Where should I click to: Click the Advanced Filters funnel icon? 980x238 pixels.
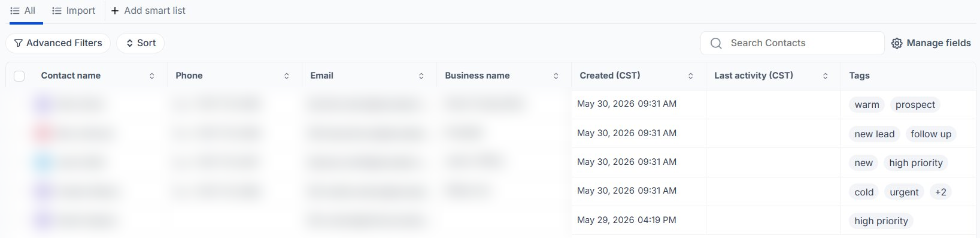(19, 43)
